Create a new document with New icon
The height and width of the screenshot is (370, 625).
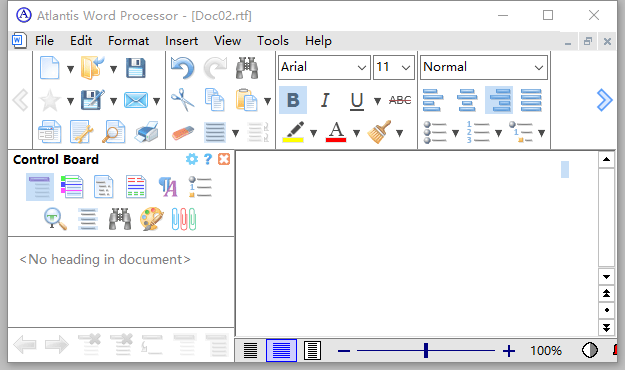point(50,68)
